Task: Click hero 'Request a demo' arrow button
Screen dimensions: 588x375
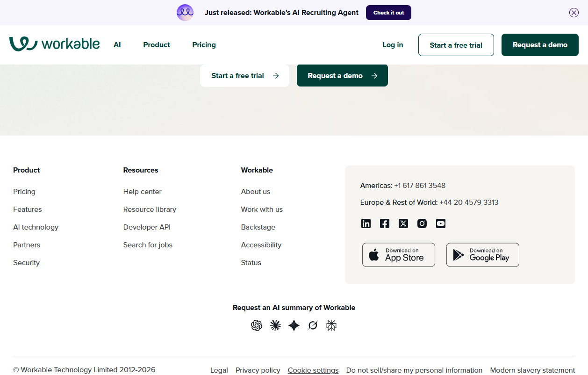Action: tap(342, 76)
